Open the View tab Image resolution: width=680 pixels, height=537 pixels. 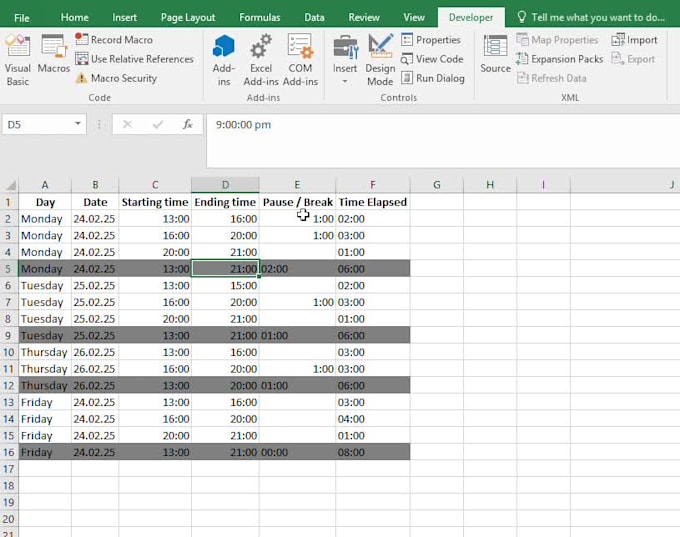[414, 18]
